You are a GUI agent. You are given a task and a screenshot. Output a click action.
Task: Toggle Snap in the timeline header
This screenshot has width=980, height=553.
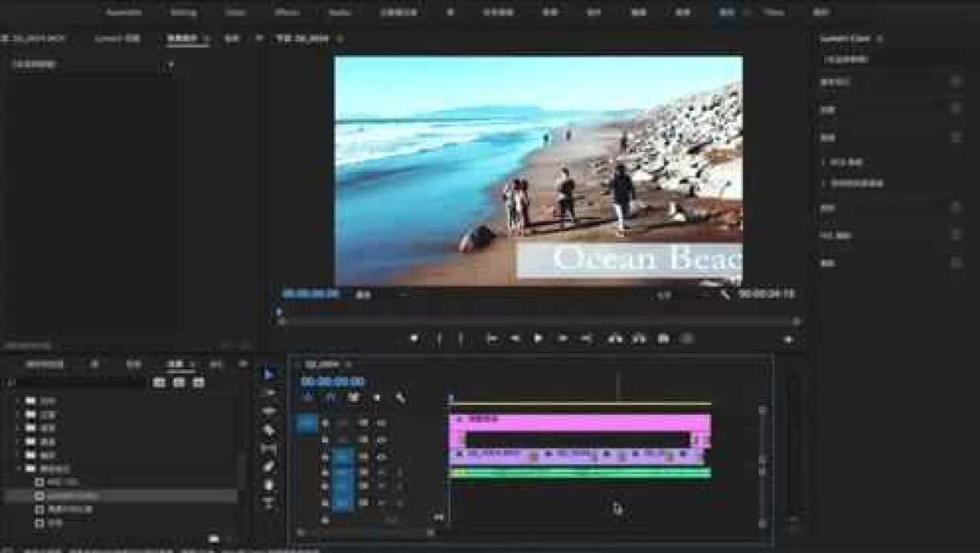click(x=331, y=398)
